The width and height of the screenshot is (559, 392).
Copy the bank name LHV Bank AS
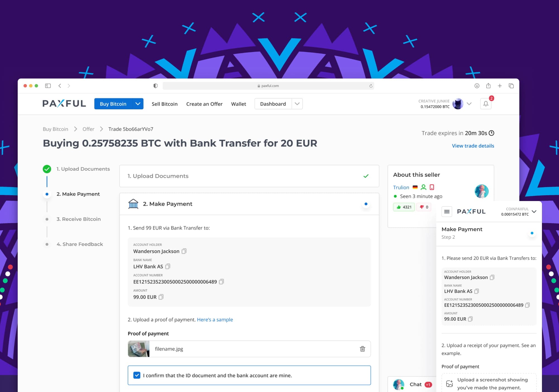168,266
